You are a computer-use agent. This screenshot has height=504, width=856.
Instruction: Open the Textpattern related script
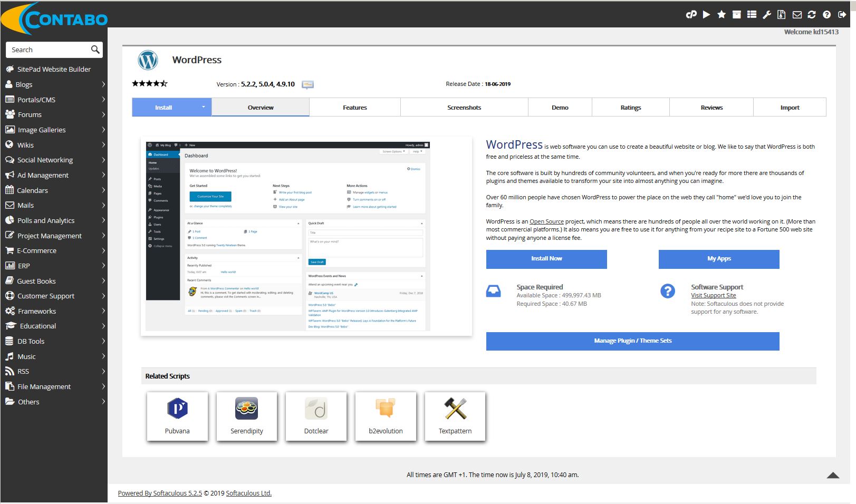pos(455,416)
